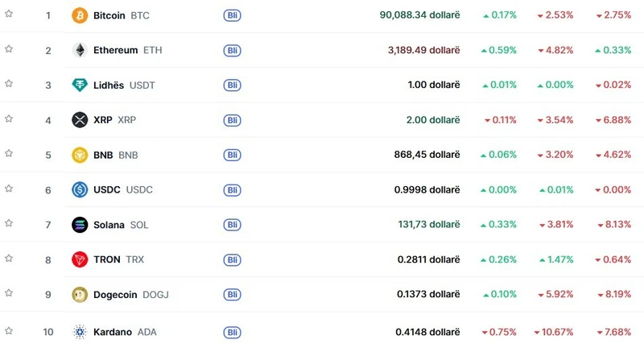Buy Kardano using its Bli button
644x344 pixels.
[232, 331]
